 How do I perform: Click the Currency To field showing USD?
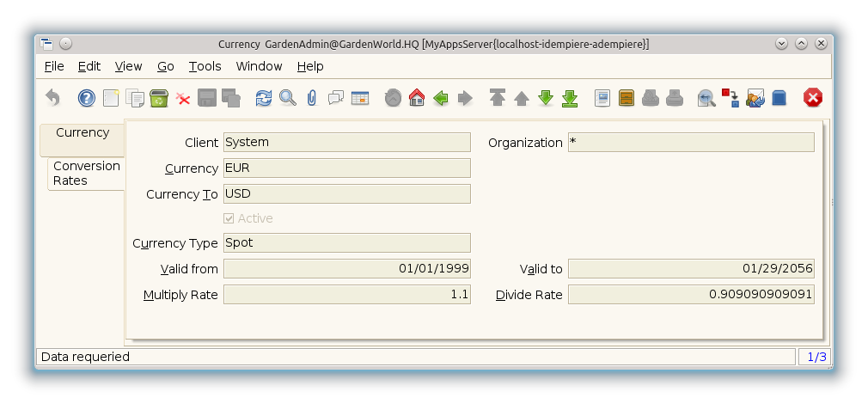(x=346, y=194)
